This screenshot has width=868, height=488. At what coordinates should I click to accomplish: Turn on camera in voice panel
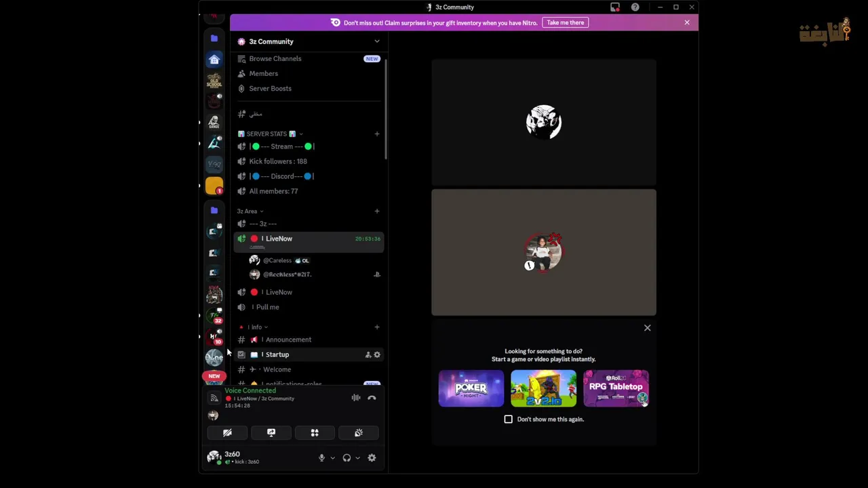[x=227, y=432]
